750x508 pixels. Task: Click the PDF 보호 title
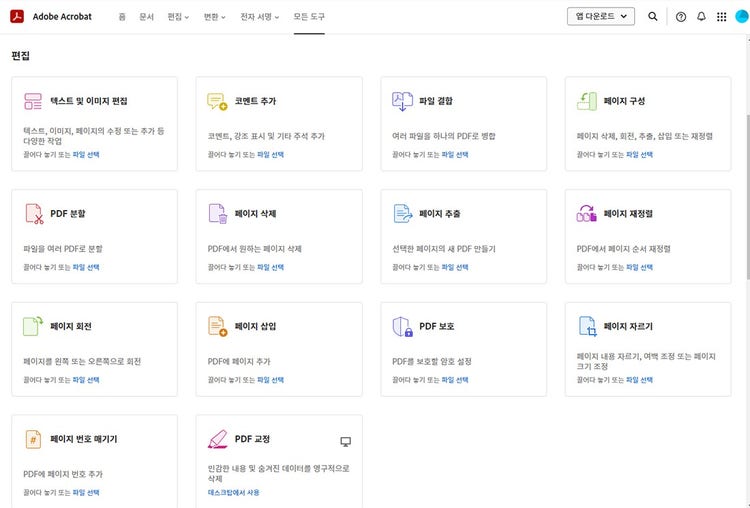(x=437, y=326)
